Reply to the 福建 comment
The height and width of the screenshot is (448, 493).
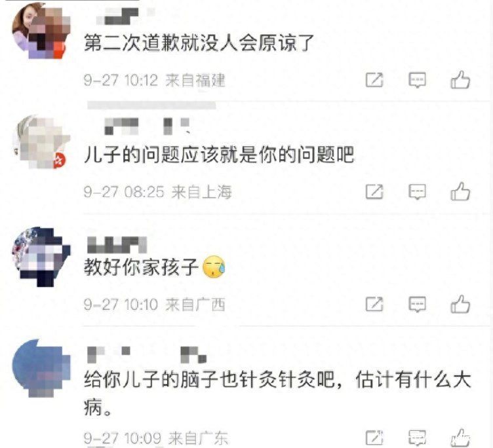point(417,80)
